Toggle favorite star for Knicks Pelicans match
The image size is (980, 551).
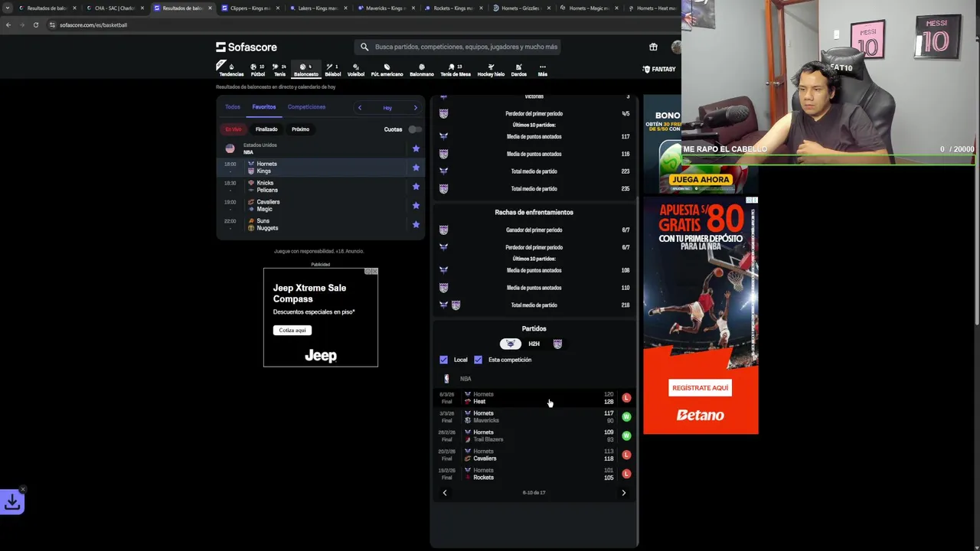[416, 187]
